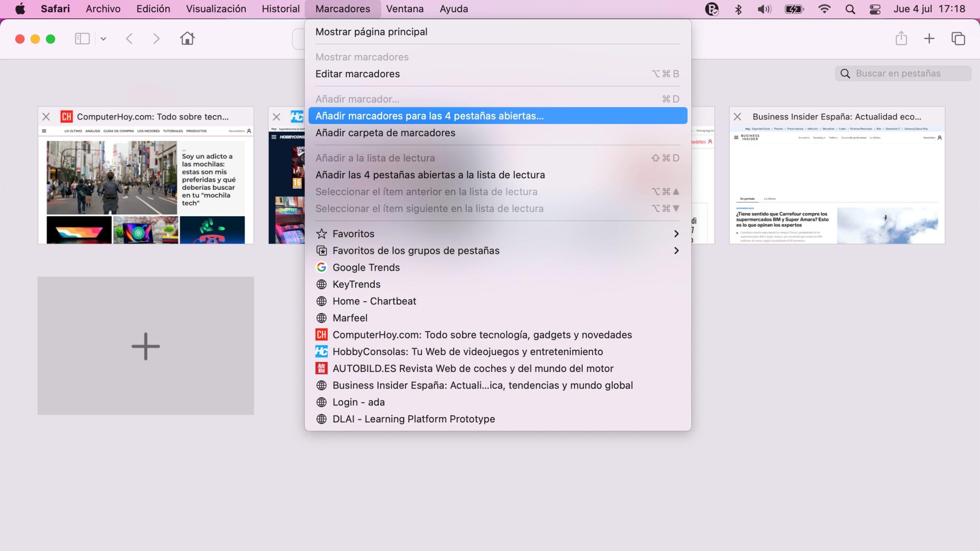Choose Añadir marcadores para las 4 pestañas abiertas
The width and height of the screenshot is (980, 551).
[498, 116]
